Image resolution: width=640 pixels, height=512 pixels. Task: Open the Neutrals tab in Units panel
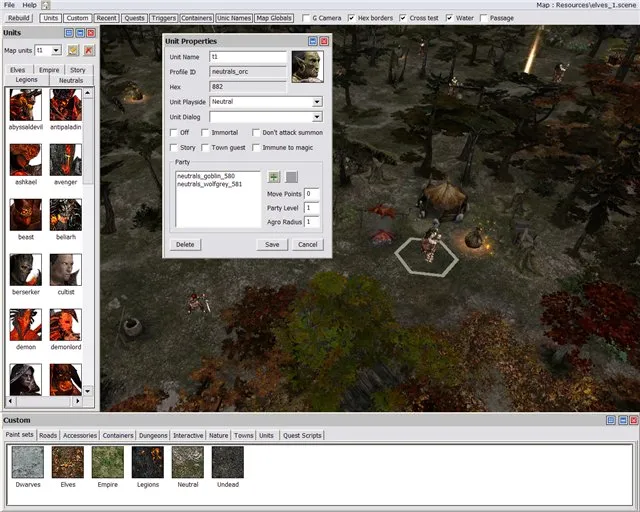[x=71, y=80]
